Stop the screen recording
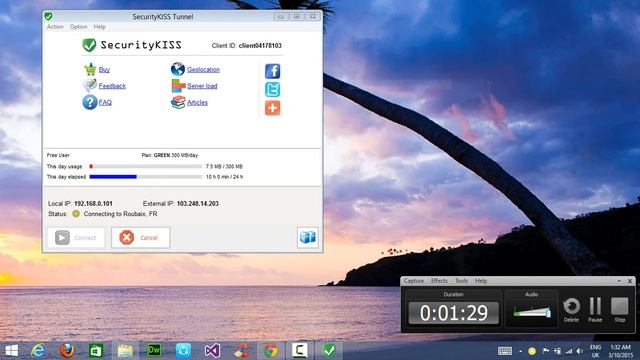640x360 pixels. [620, 309]
